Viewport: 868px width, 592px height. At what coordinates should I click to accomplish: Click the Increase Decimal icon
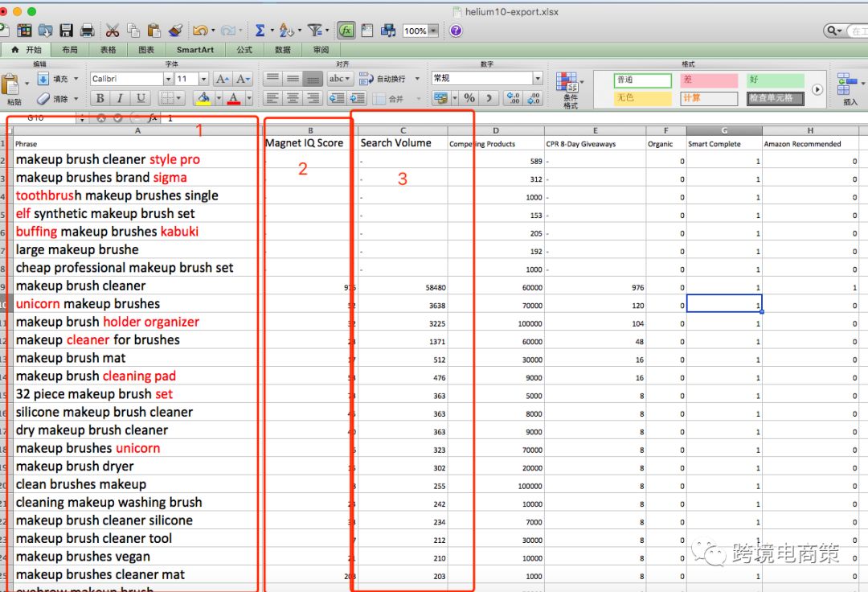(x=513, y=99)
